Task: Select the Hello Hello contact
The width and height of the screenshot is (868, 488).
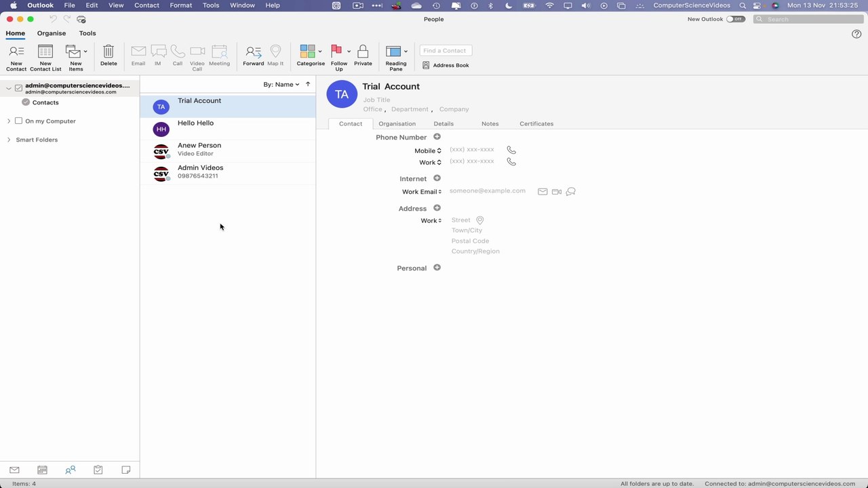Action: pyautogui.click(x=228, y=129)
